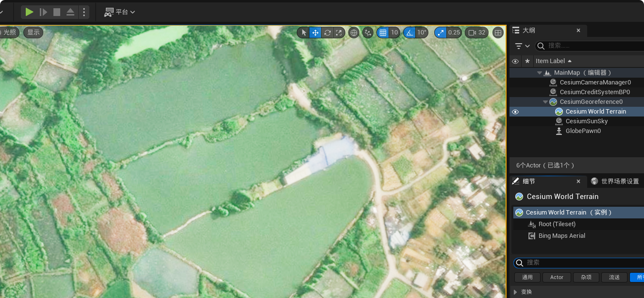Open viewport layout grid icon
The image size is (644, 298).
tap(498, 33)
